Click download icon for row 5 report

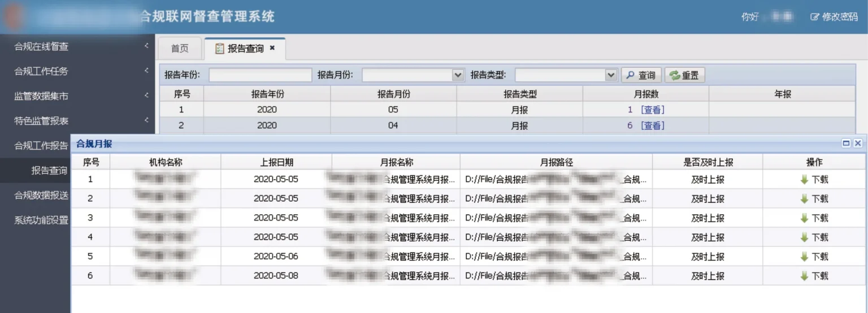[804, 257]
